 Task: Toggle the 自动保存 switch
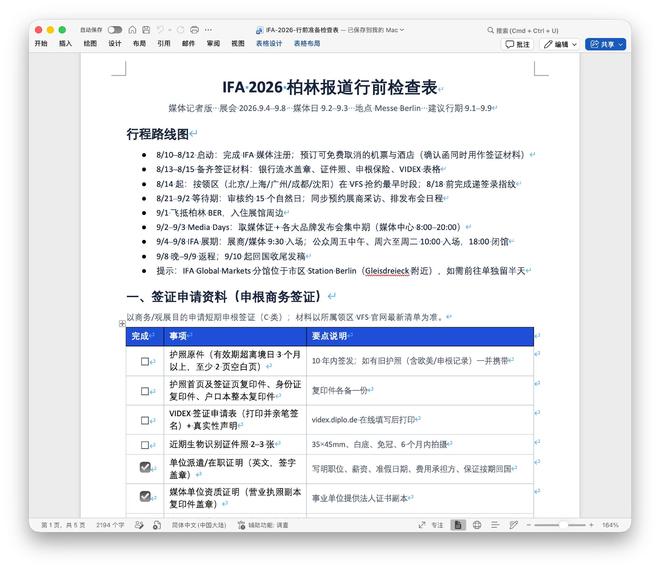(114, 30)
